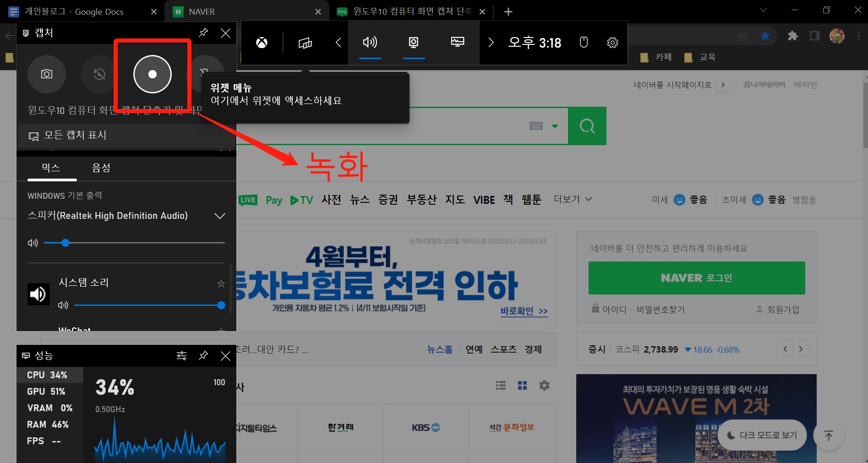Select RAM 46% in performance widget
This screenshot has height=463, width=868.
[50, 425]
